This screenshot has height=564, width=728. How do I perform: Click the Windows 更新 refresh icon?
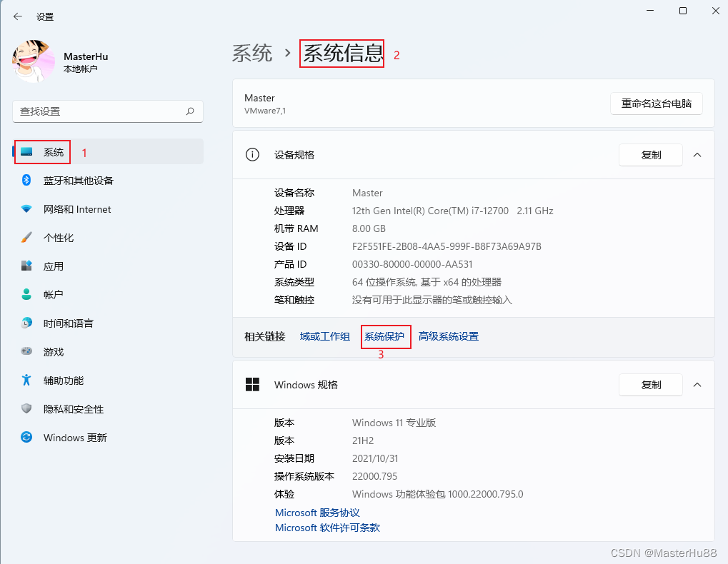coord(26,437)
